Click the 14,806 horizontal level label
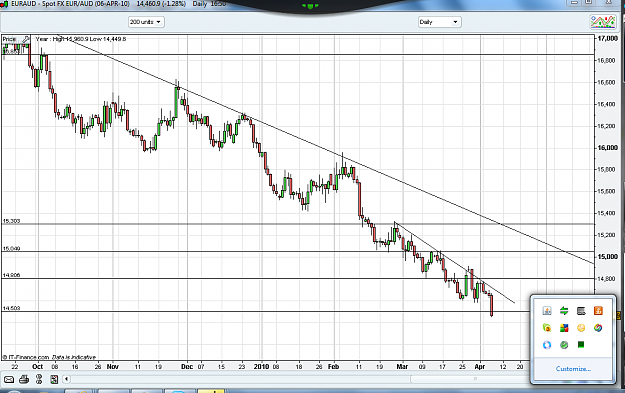Screen dimensions: 625x393 pos(11,275)
